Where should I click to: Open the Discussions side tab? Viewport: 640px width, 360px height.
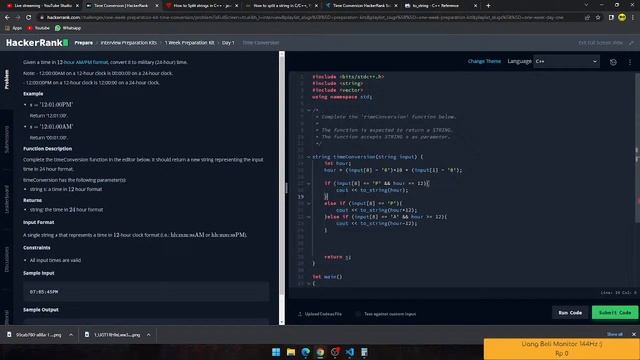coord(7,259)
